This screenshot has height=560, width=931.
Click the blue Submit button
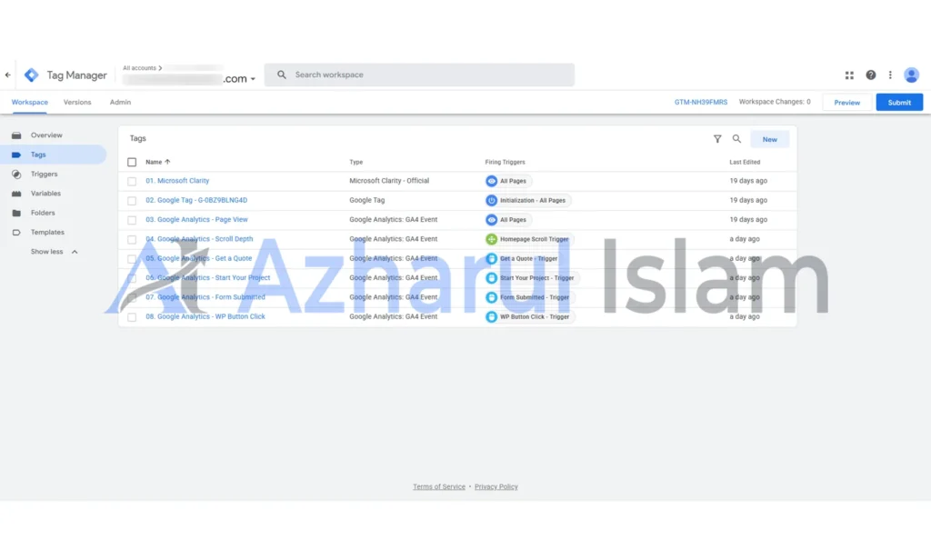coord(899,103)
